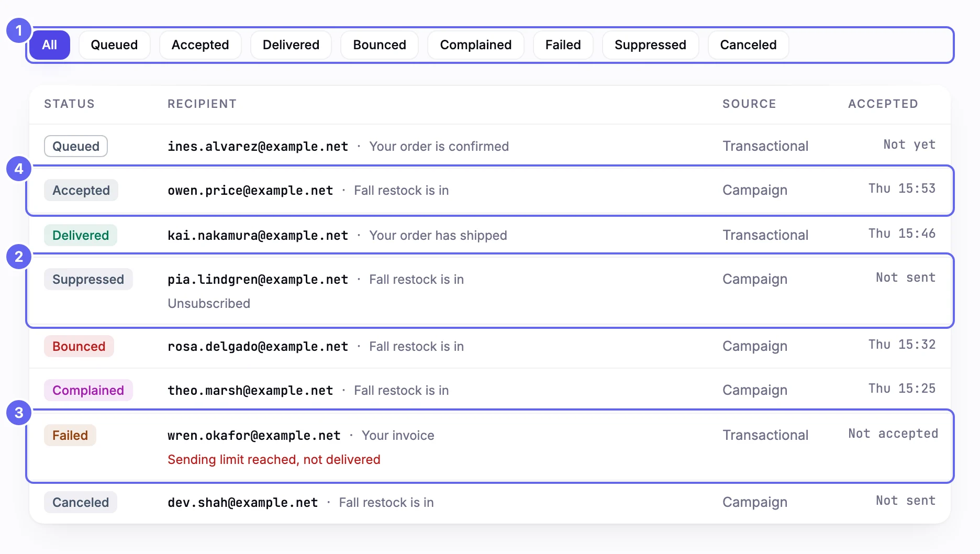Viewport: 980px width, 554px height.
Task: Click the ACCEPTED column header
Action: point(883,104)
